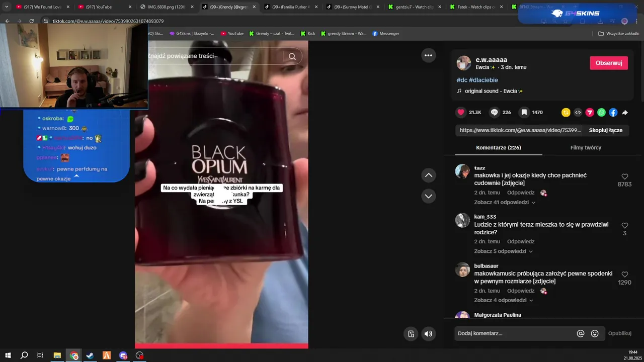The height and width of the screenshot is (362, 644).
Task: Open 'Wszystkie zakładki' bookmarks folder
Action: pos(619,34)
